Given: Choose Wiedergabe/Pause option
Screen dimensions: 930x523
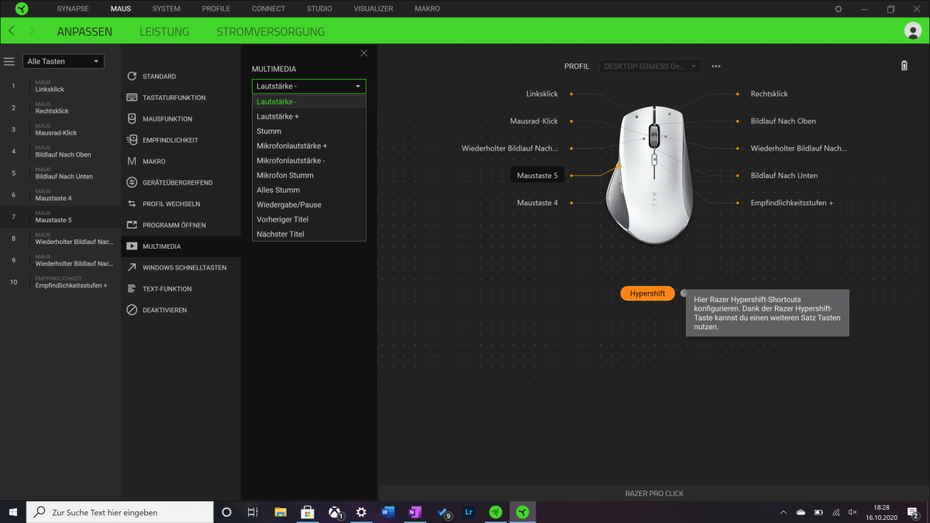Looking at the screenshot, I should coord(308,205).
